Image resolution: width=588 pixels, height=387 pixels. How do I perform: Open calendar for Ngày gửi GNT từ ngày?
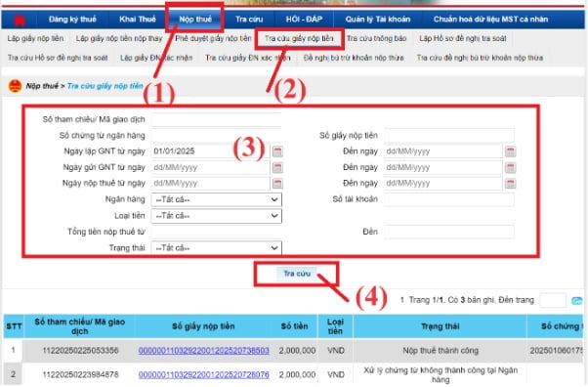tap(277, 167)
